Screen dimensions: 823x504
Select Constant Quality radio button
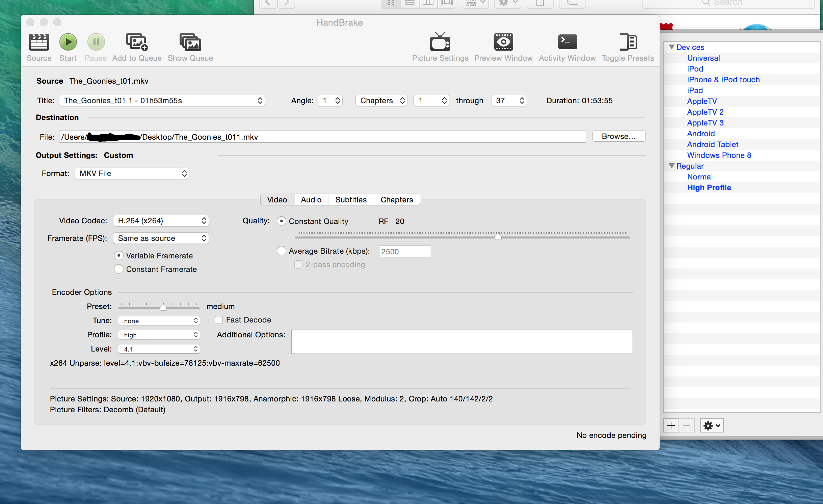(x=281, y=221)
